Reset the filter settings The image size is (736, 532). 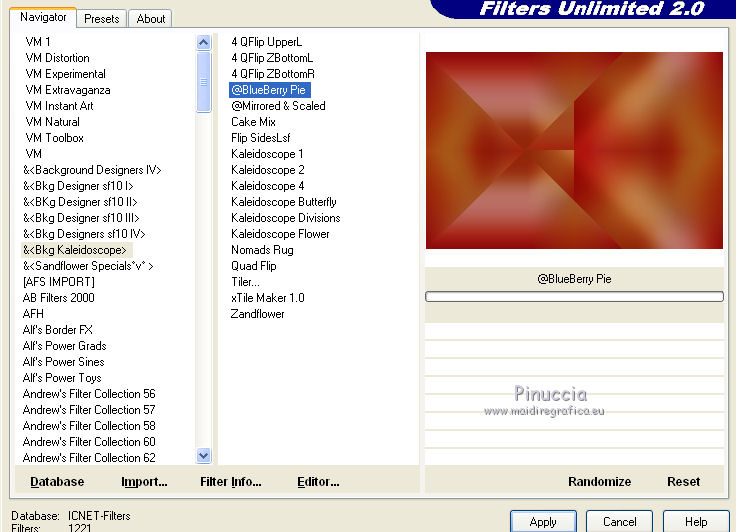pos(683,482)
